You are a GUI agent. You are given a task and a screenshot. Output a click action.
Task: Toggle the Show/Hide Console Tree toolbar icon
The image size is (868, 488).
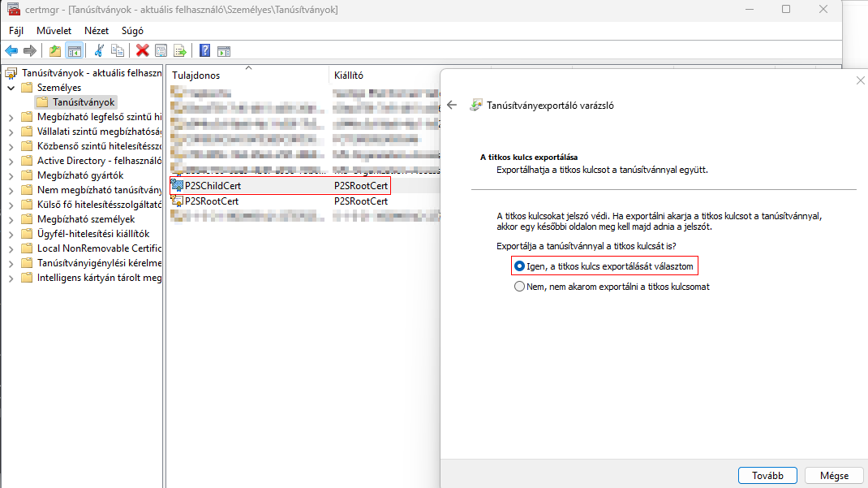[74, 51]
